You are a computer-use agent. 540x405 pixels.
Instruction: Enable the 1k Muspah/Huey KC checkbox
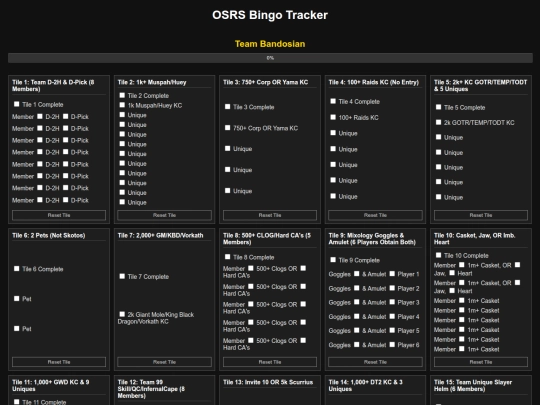pyautogui.click(x=122, y=105)
